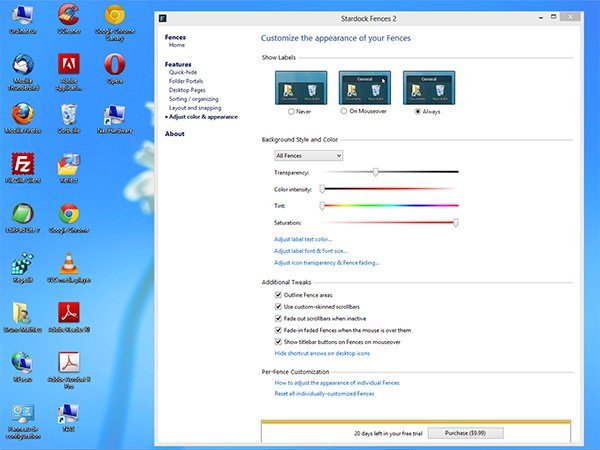Toggle Fade-in faded Fences on mouse over
The width and height of the screenshot is (600, 450).
pos(278,330)
